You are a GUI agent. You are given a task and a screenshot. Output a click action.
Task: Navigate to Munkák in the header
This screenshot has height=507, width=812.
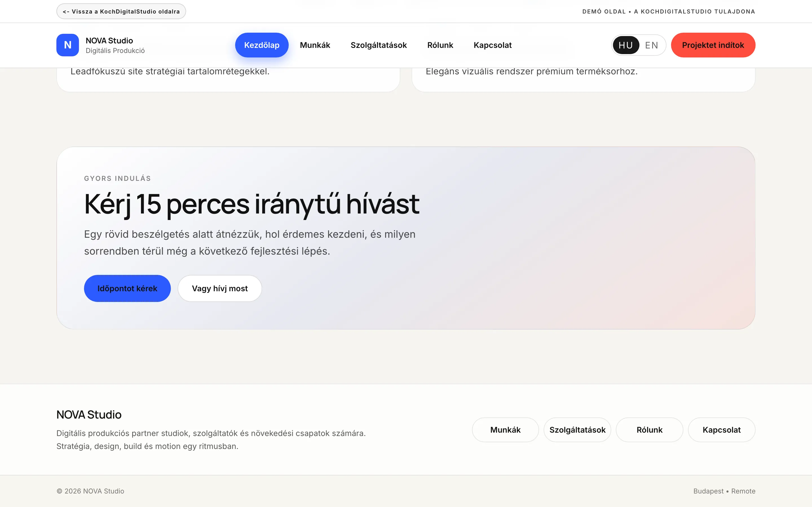[315, 45]
